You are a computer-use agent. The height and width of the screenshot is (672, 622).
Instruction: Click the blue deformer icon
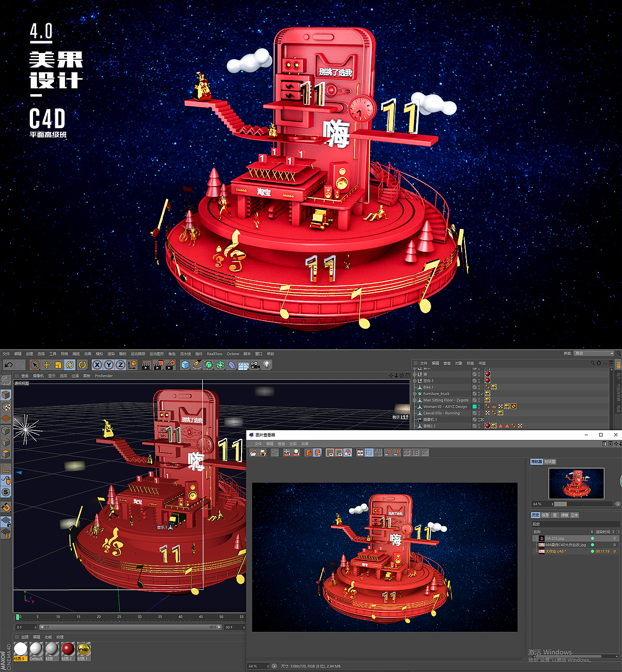[x=232, y=365]
